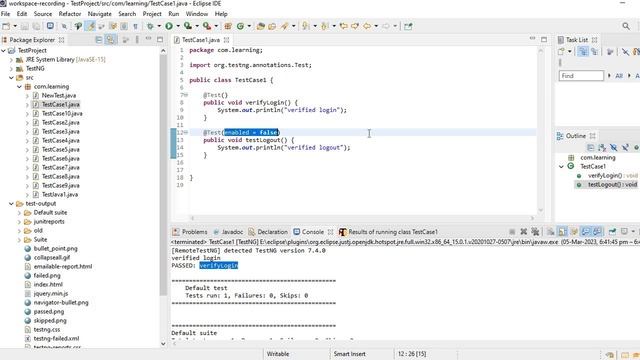This screenshot has width=640, height=360.
Task: Select emailable-report.html file
Action: [63, 267]
